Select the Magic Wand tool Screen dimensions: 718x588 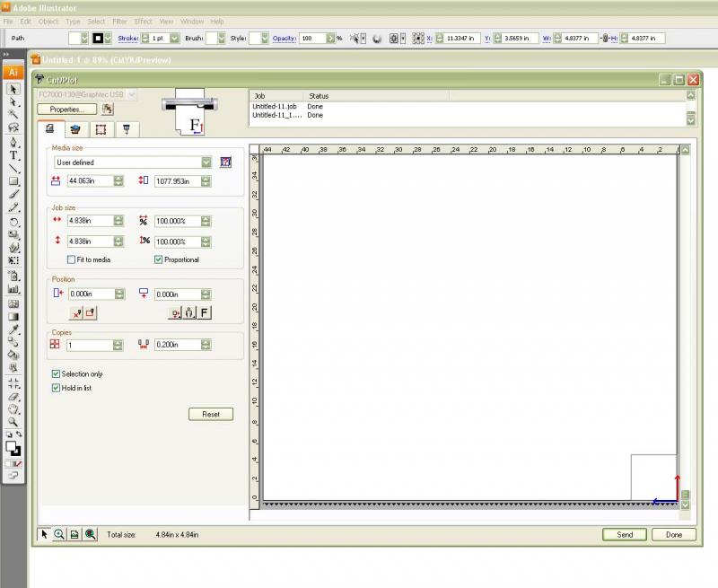tap(13, 115)
